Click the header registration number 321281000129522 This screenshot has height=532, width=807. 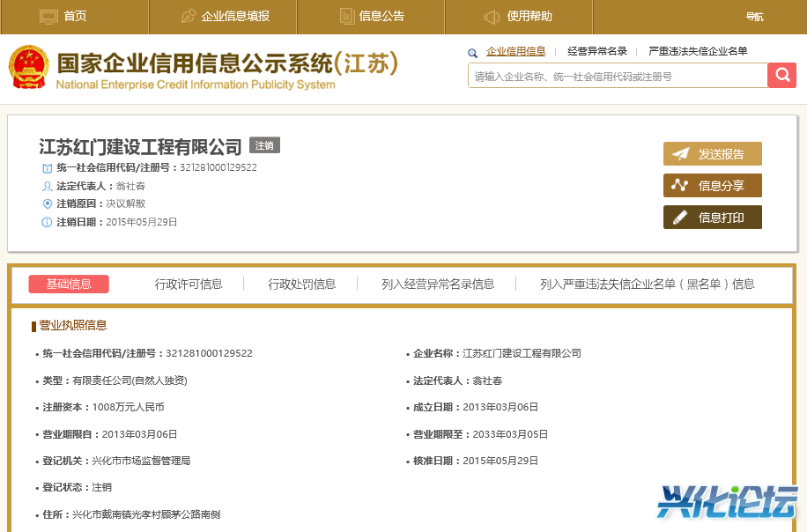coord(218,167)
